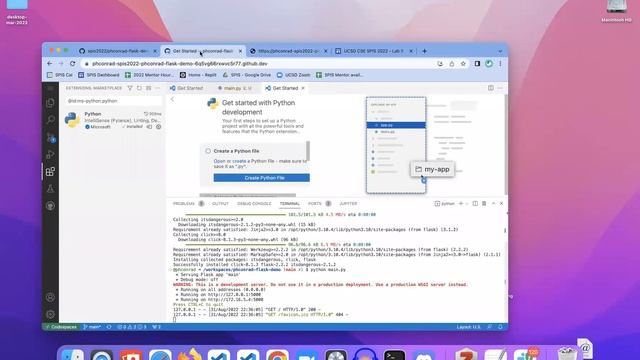Screen dimensions: 640x360
Task: Bookmark this page with the star
Action: (463, 64)
